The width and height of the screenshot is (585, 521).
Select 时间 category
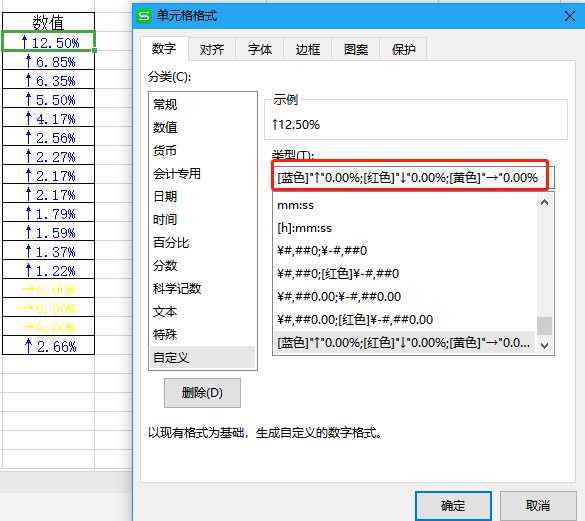pyautogui.click(x=203, y=219)
